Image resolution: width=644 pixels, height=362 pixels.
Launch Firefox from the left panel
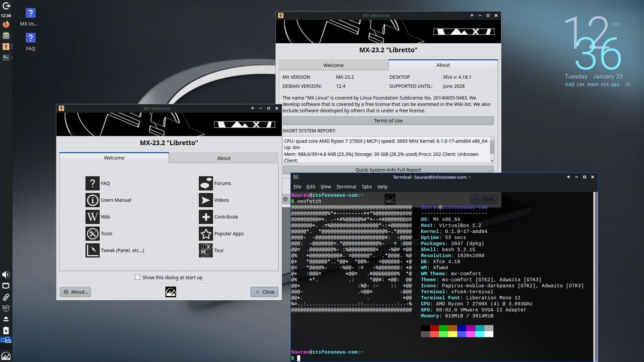(x=6, y=24)
